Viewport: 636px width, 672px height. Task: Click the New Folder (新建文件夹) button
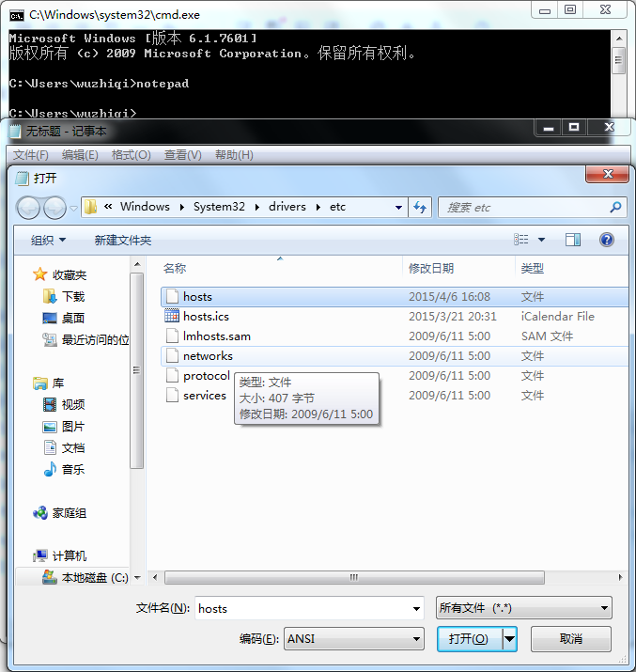point(123,240)
